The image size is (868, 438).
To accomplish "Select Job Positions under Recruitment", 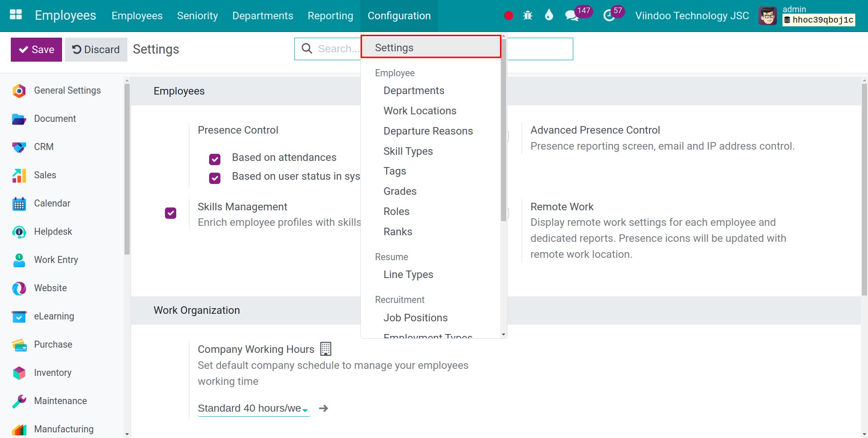I will 415,318.
